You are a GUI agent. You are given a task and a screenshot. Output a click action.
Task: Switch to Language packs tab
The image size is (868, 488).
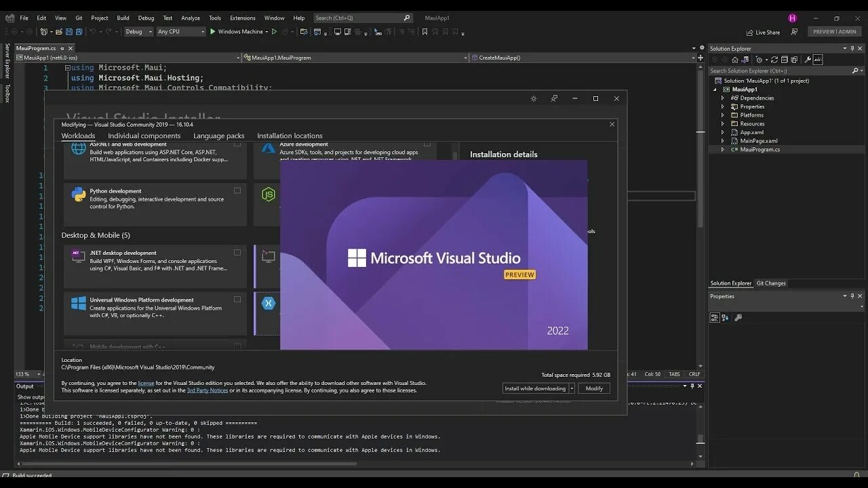219,136
